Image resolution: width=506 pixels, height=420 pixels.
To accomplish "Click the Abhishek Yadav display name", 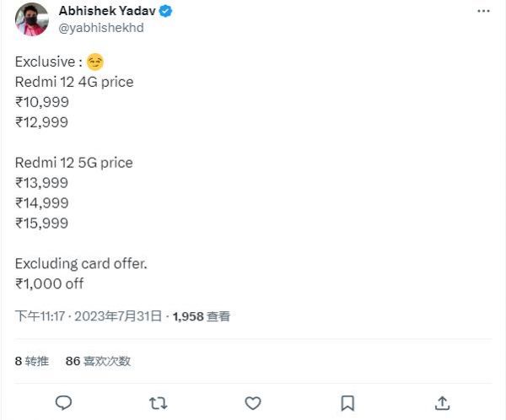I will [x=107, y=12].
